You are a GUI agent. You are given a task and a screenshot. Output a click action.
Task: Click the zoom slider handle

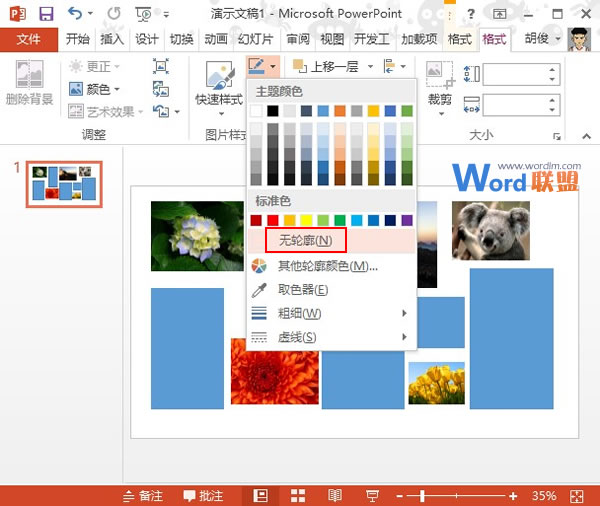[x=422, y=496]
